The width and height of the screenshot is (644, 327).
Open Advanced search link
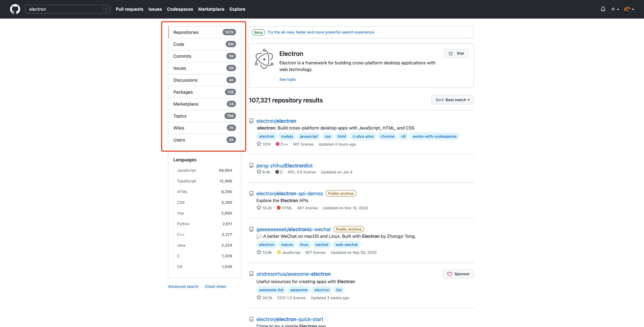point(183,286)
